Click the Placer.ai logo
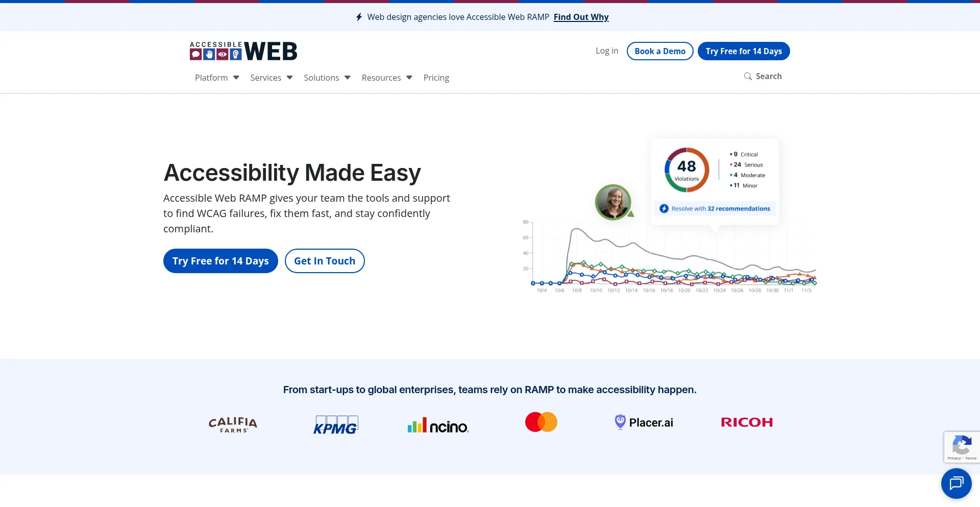 click(x=644, y=422)
